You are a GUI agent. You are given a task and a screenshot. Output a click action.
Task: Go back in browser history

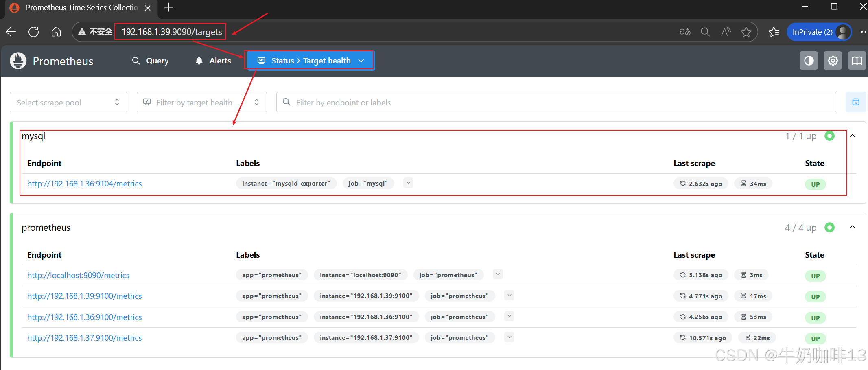[x=11, y=32]
